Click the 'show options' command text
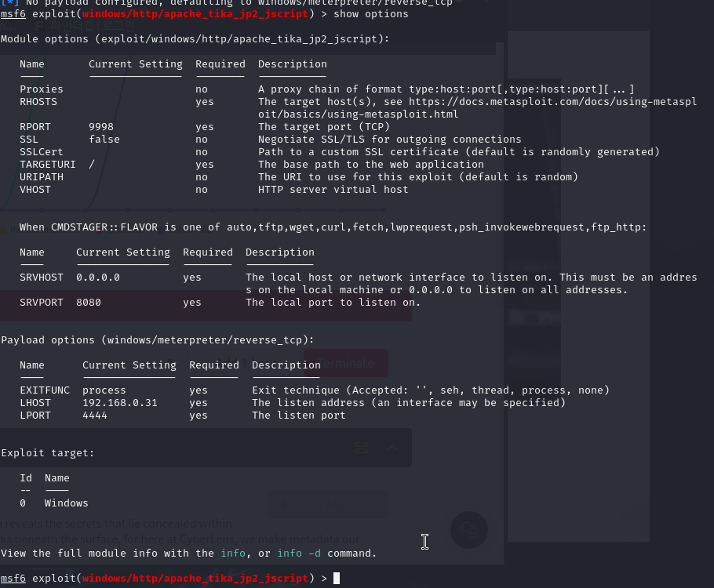 pos(371,14)
